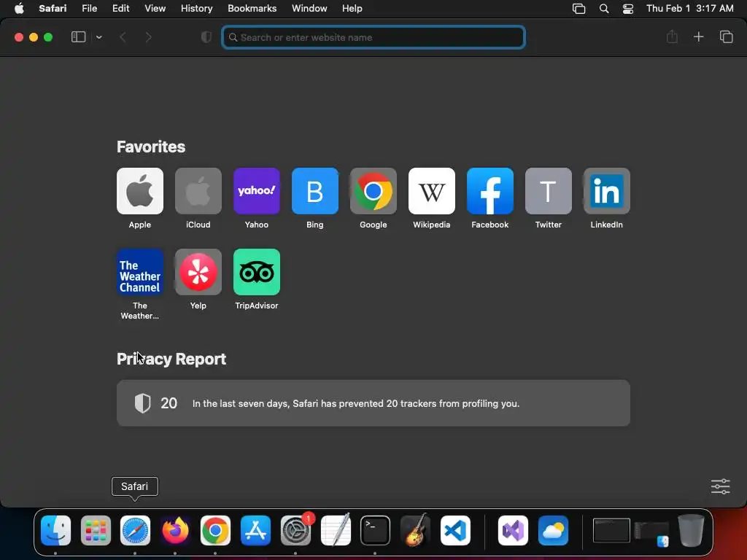The width and height of the screenshot is (747, 560).
Task: Click the Back navigation arrow
Action: click(123, 37)
